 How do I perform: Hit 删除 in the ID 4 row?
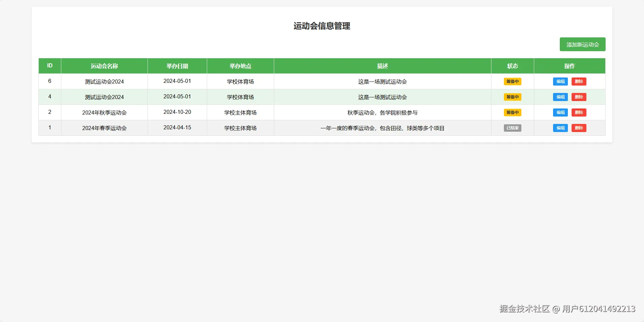pyautogui.click(x=579, y=97)
